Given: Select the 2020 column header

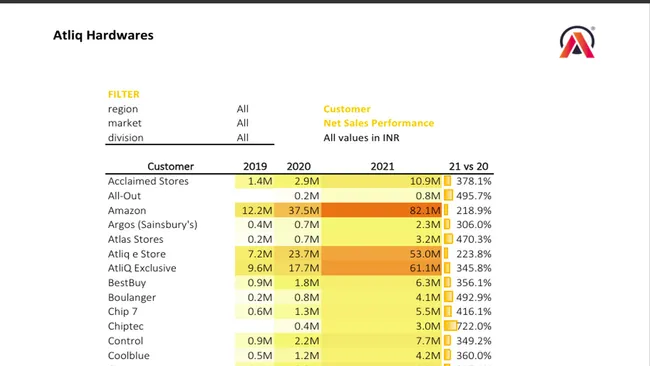Looking at the screenshot, I should (x=298, y=167).
